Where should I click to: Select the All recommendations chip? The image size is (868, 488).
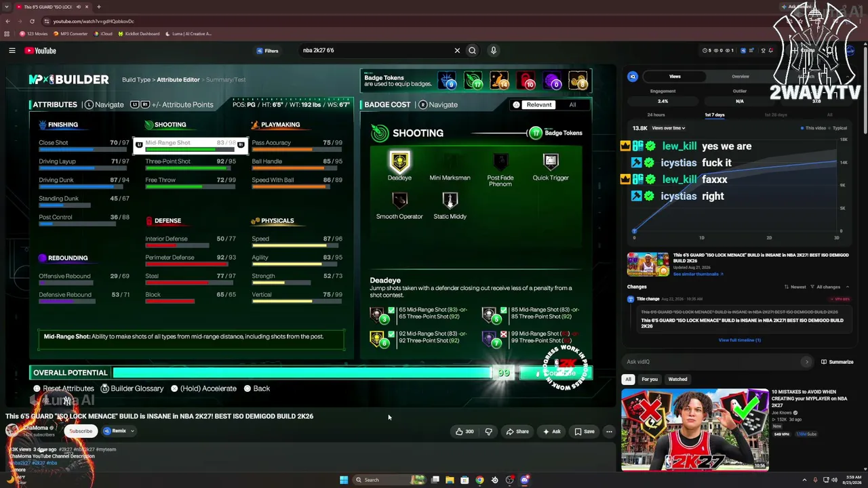click(x=628, y=380)
